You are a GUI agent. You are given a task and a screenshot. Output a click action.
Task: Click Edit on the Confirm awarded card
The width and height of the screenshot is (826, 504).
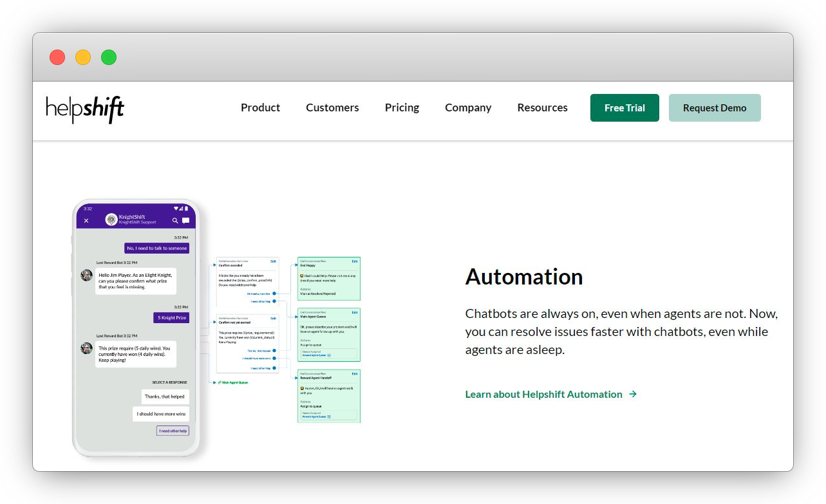click(x=273, y=261)
